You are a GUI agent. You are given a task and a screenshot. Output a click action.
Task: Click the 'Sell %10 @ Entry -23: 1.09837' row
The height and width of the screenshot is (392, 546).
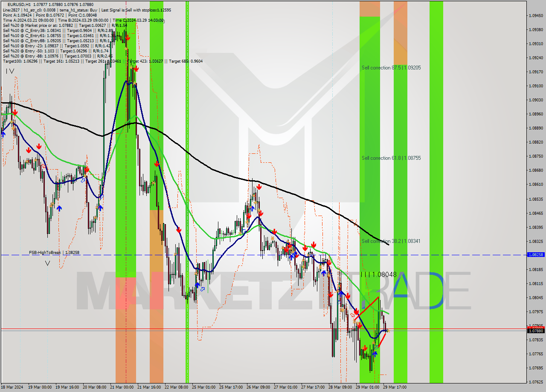[56, 46]
